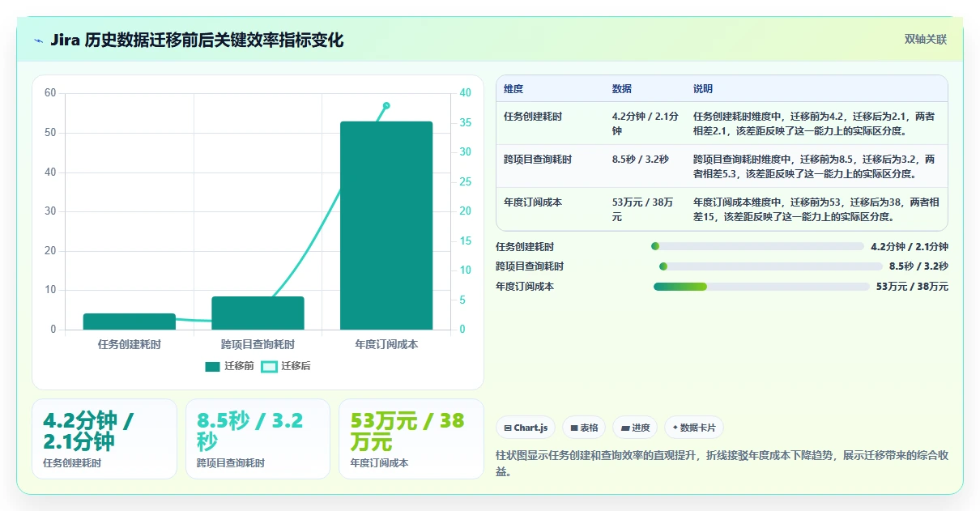Image resolution: width=980 pixels, height=511 pixels.
Task: Click the 53万元 / 38万元 value beside progress bar
Action: pos(912,287)
